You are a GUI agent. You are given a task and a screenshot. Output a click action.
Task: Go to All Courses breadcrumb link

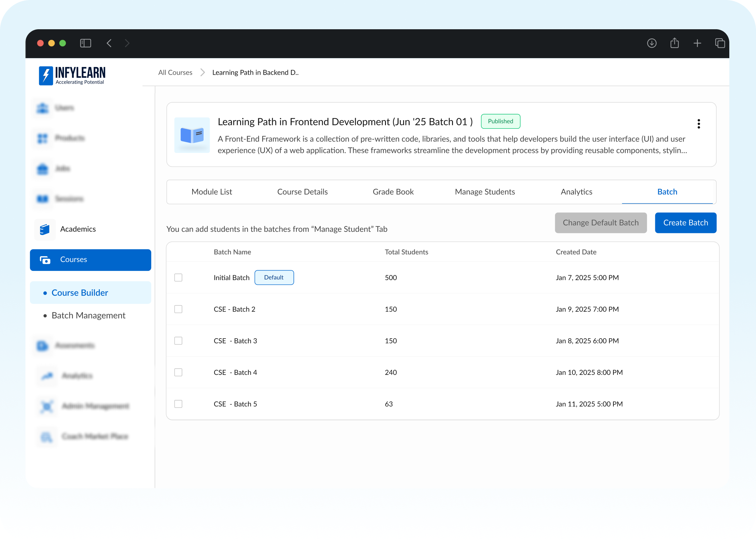tap(175, 72)
